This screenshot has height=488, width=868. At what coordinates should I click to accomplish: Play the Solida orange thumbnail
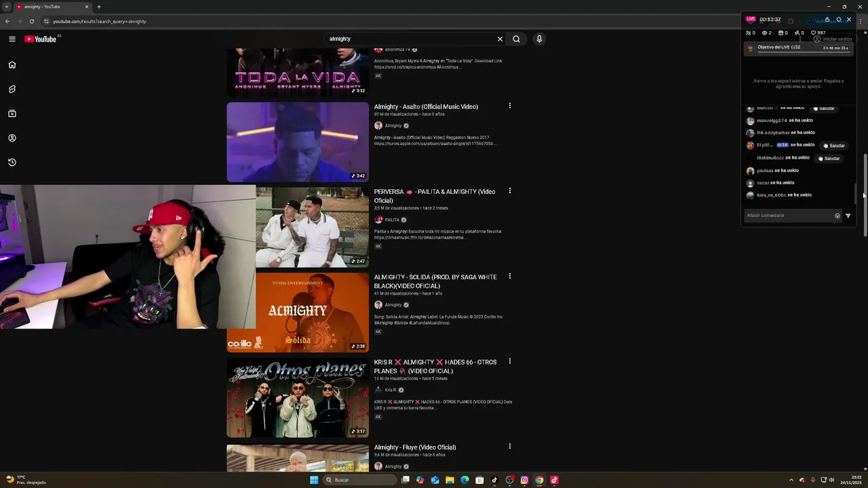coord(312,312)
